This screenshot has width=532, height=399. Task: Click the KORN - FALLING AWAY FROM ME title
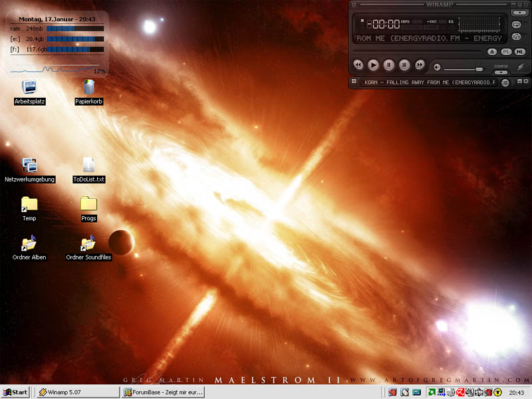click(x=430, y=82)
